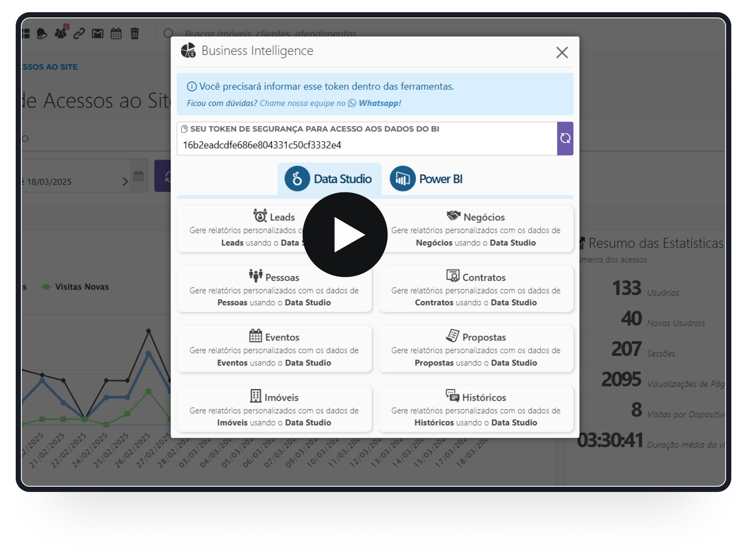Image resolution: width=747 pixels, height=560 pixels.
Task: Regenerate the security token with refresh button
Action: coord(565,138)
